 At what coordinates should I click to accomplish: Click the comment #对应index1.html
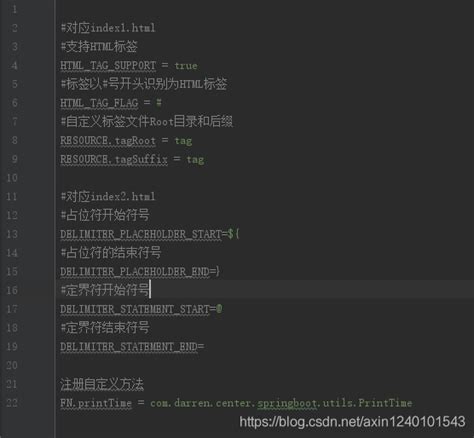(x=108, y=28)
